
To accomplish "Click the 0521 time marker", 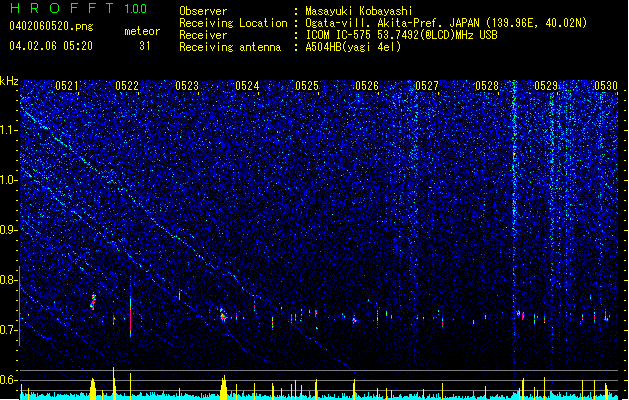I will pyautogui.click(x=67, y=86).
